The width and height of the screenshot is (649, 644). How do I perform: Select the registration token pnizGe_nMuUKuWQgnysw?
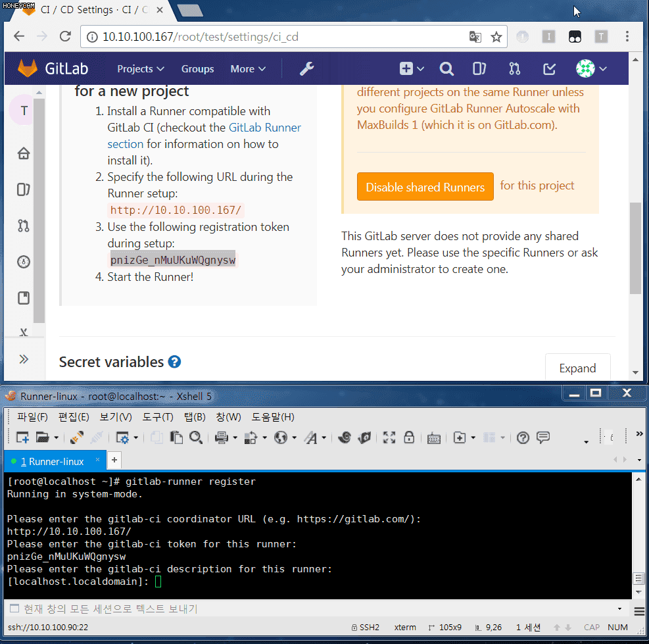(172, 260)
